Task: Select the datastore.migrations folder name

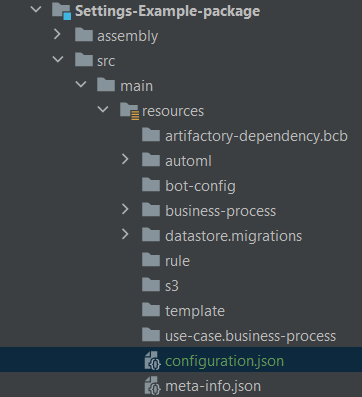Action: (x=233, y=236)
